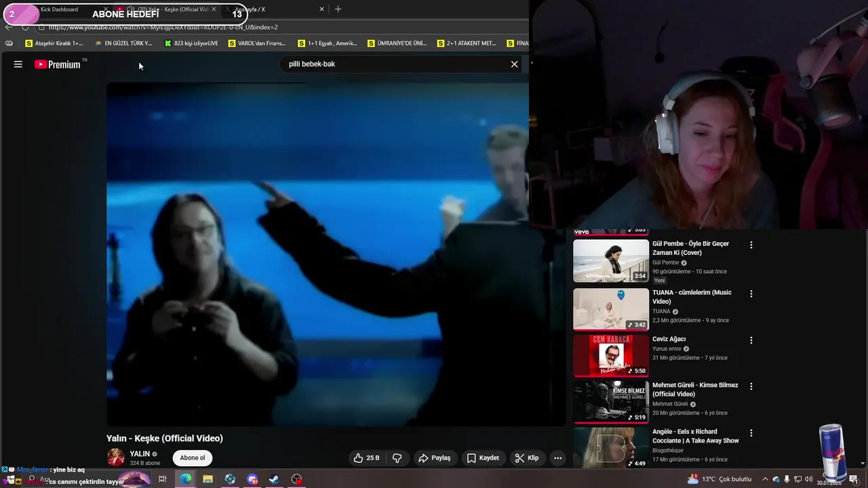Open the 'VAROL'dan Finans...' bookmark
The image size is (868, 488).
pyautogui.click(x=257, y=43)
